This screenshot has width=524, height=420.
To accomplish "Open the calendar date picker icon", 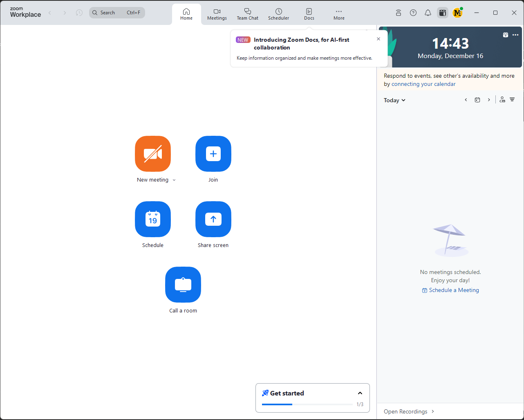I will tap(477, 100).
